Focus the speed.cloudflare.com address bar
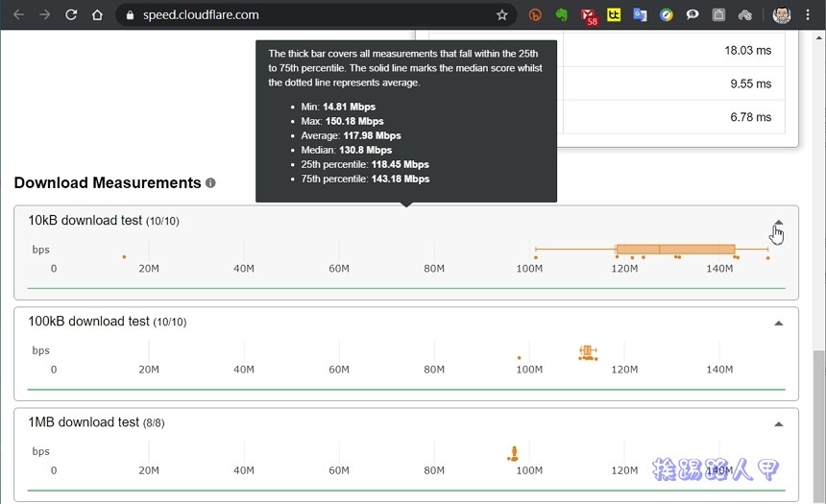Image resolution: width=826 pixels, height=504 pixels. pos(316,14)
